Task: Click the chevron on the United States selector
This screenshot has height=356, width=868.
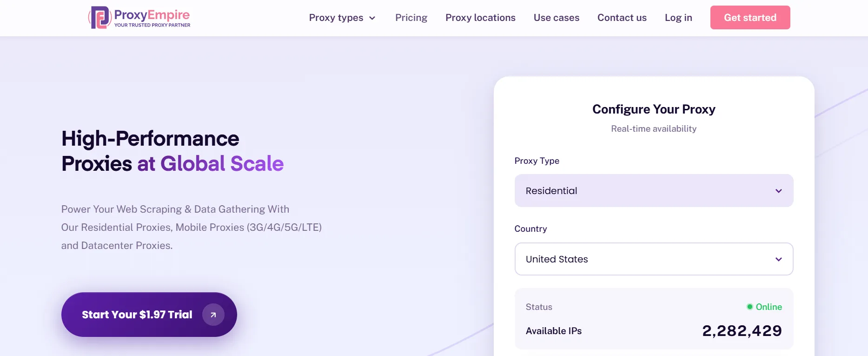Action: 778,259
